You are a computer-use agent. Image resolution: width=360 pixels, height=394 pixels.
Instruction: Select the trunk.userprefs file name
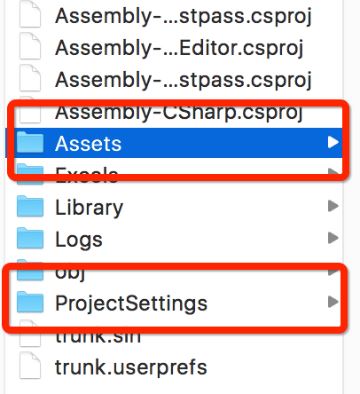click(131, 367)
